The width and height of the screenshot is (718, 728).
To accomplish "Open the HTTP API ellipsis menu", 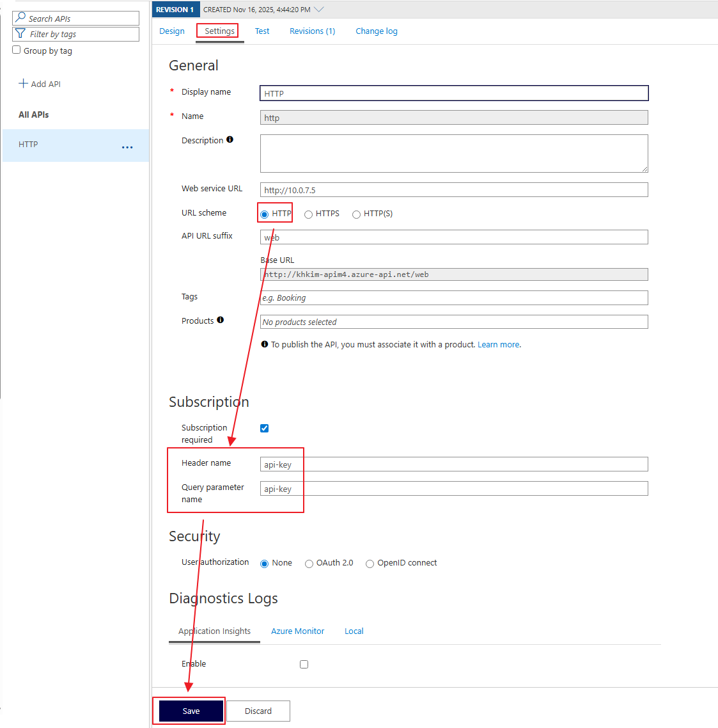I will (x=127, y=147).
